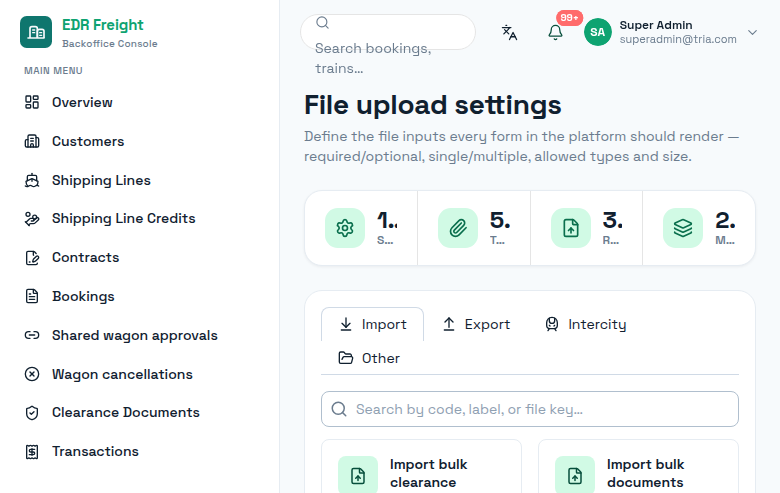Click the paperclip stat icon
This screenshot has width=780, height=493.
pos(458,228)
